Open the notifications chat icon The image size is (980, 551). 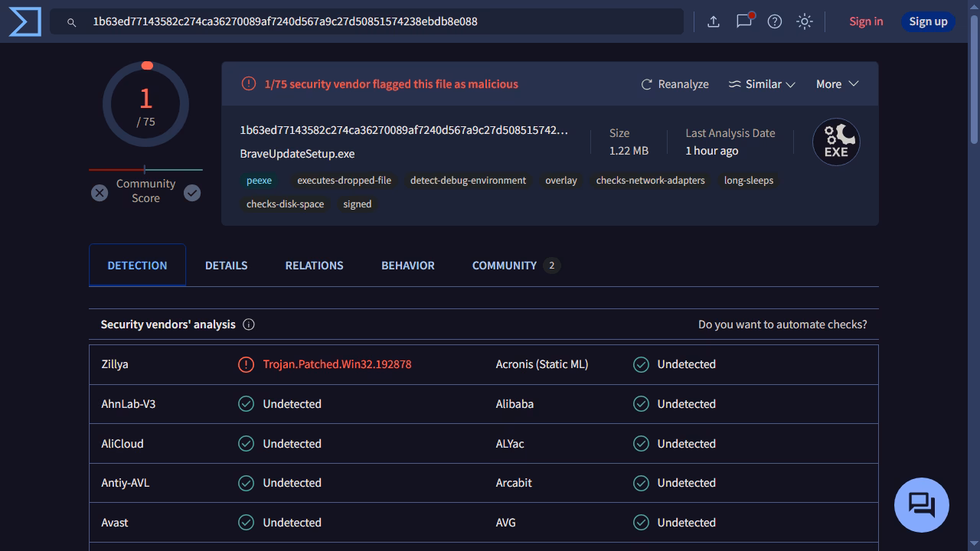(x=744, y=21)
